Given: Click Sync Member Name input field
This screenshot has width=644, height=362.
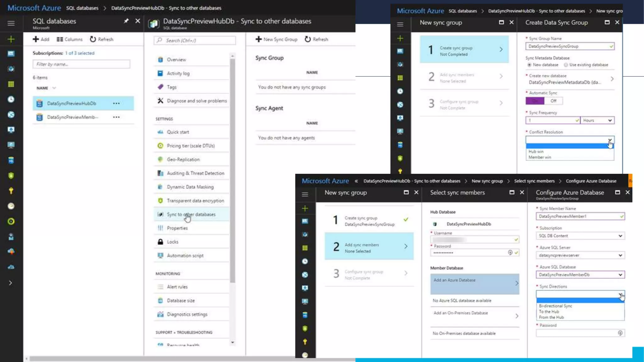Looking at the screenshot, I should (x=580, y=216).
